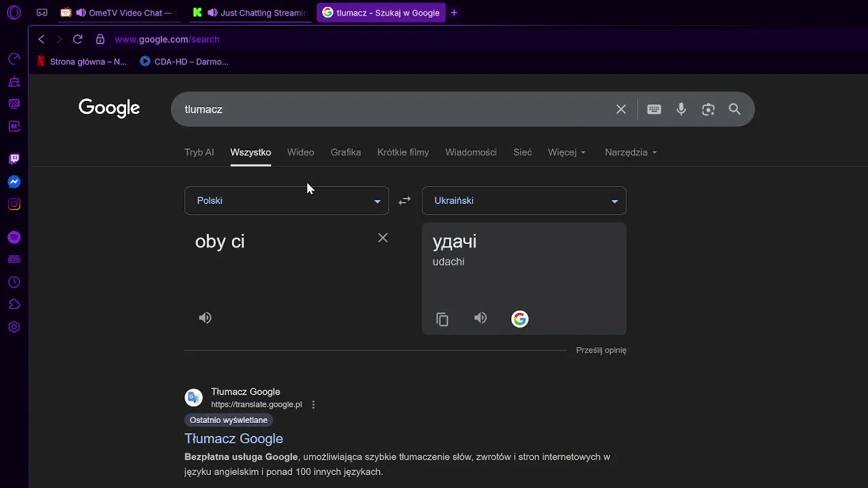Open CDA-HD bookmark
Image resolution: width=868 pixels, height=488 pixels.
click(184, 61)
